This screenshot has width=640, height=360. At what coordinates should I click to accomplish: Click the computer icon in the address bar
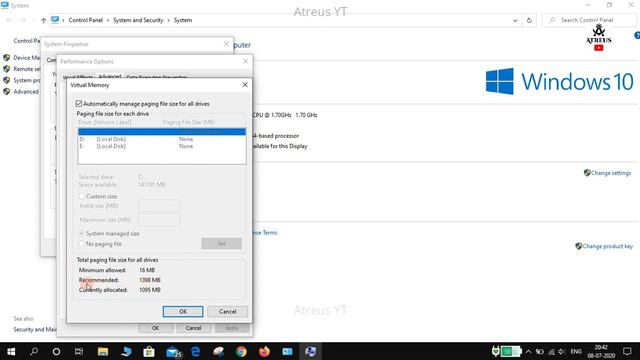pyautogui.click(x=55, y=20)
